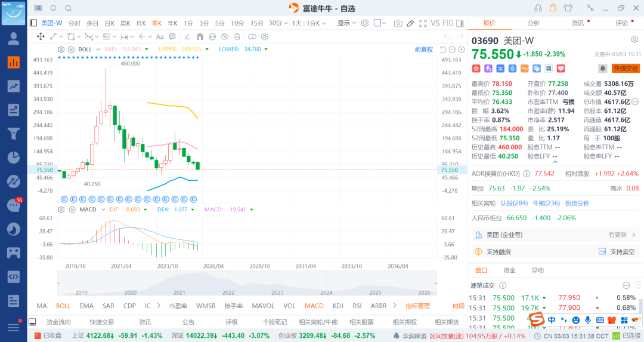Open the headset customer support icon

click(538, 8)
